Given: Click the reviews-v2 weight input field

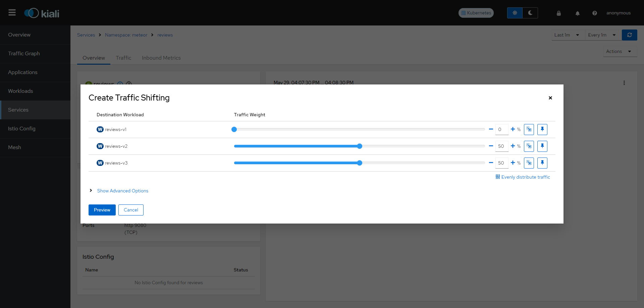Looking at the screenshot, I should pyautogui.click(x=502, y=146).
